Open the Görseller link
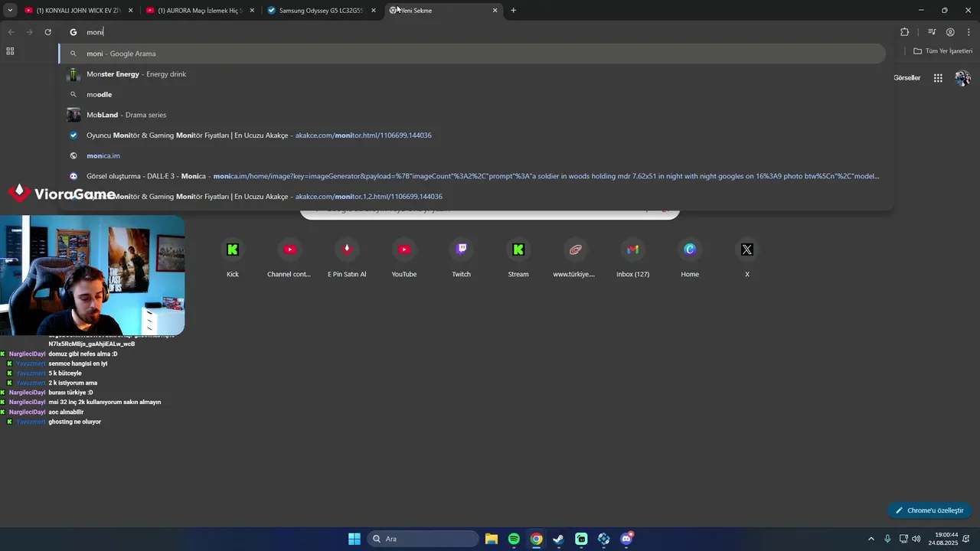 pos(906,78)
